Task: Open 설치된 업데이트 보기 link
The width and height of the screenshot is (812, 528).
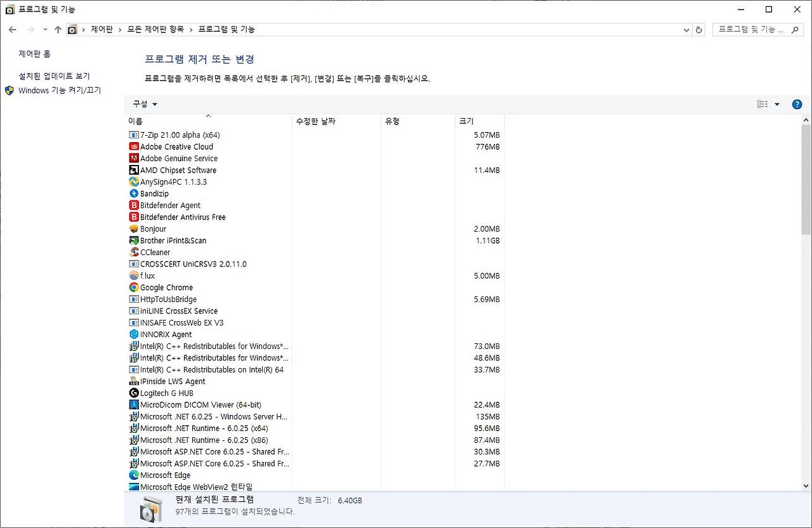Action: 55,76
